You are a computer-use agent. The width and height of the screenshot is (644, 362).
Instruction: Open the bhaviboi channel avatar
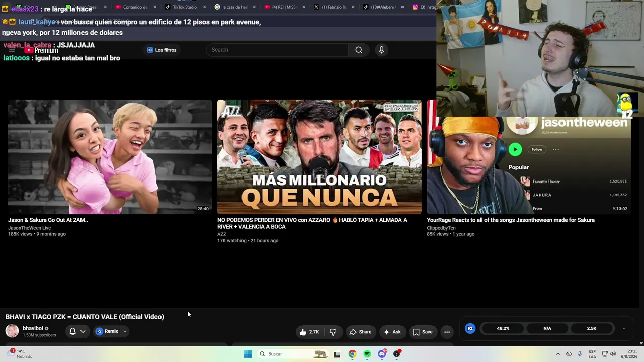pos(12,331)
